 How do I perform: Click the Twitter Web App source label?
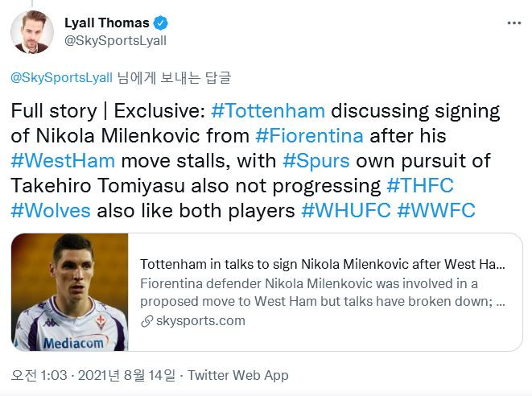point(238,375)
